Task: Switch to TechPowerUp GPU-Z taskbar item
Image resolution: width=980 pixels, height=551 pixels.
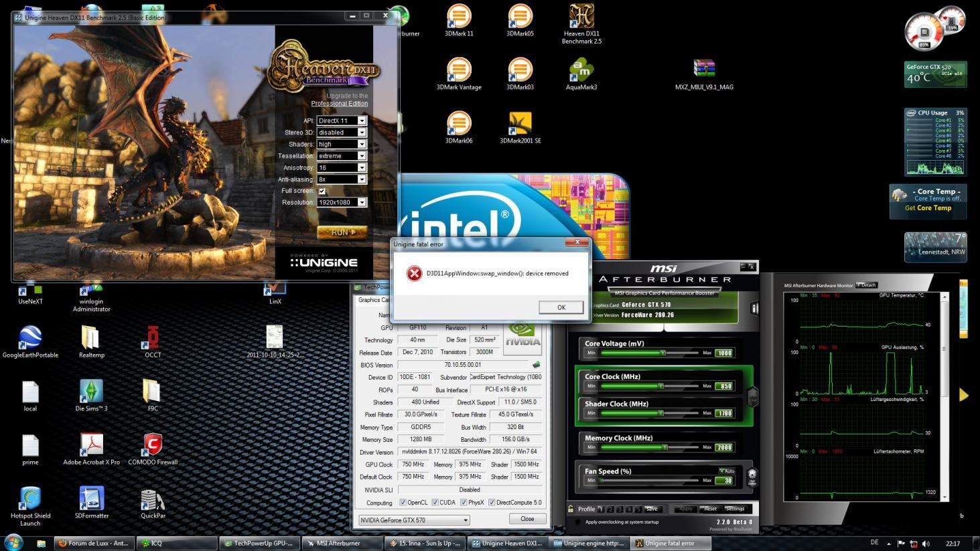Action: tap(259, 543)
